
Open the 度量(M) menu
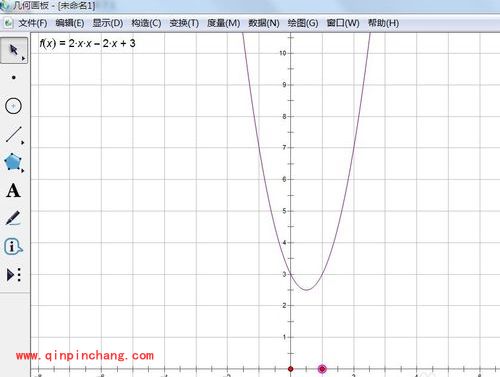tap(223, 23)
